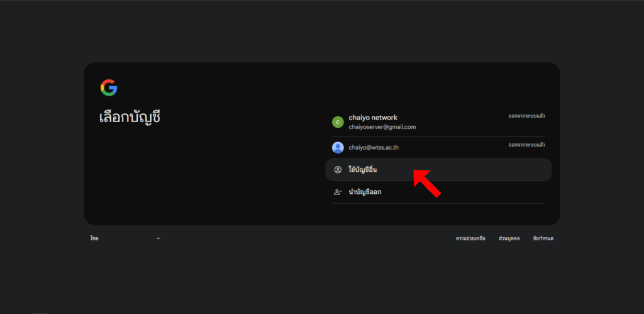Select the chaiyo network account
Screen dimensions: 644x314
tap(438, 122)
